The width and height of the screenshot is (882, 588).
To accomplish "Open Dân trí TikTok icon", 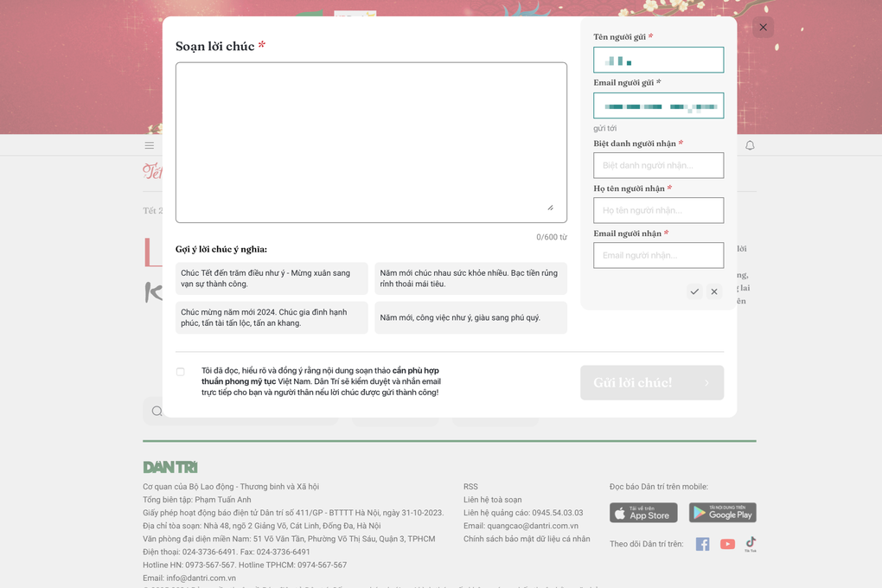I will coord(751,544).
